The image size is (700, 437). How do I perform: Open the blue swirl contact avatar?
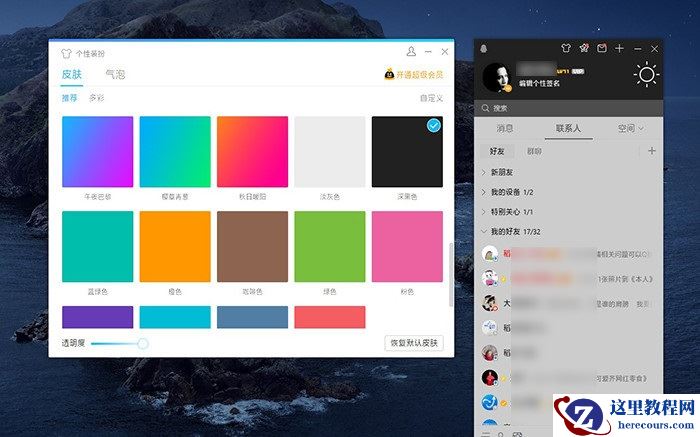[490, 402]
